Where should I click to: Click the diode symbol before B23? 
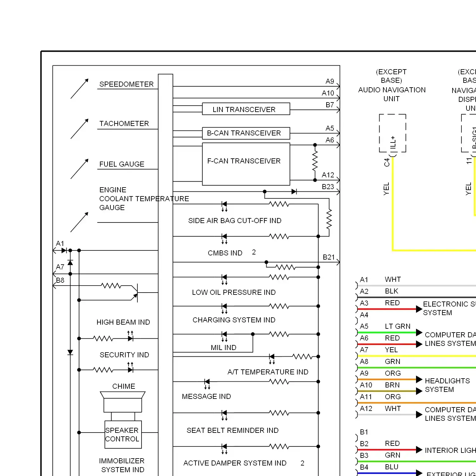[294, 192]
